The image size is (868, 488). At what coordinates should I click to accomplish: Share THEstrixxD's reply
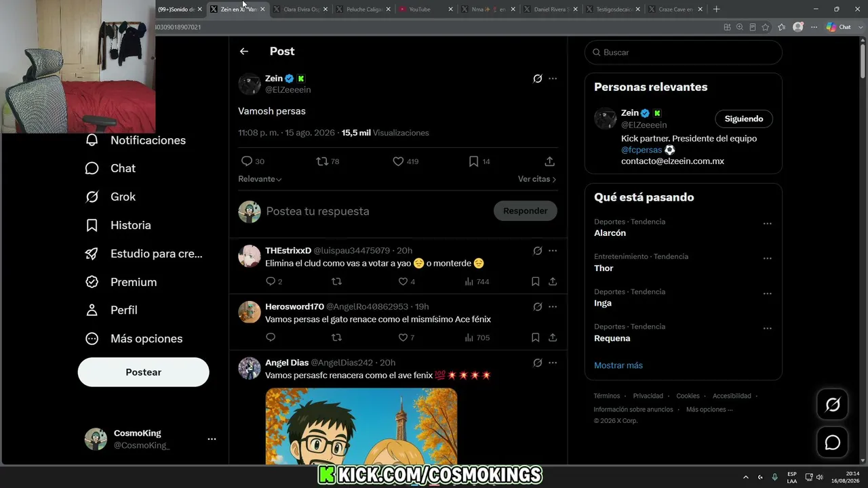(553, 281)
